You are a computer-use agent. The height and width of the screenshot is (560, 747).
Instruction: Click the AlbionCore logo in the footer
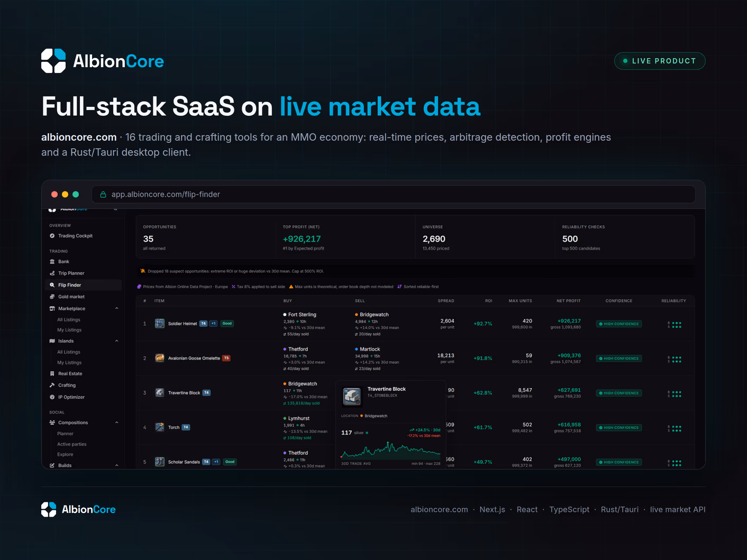tap(78, 509)
